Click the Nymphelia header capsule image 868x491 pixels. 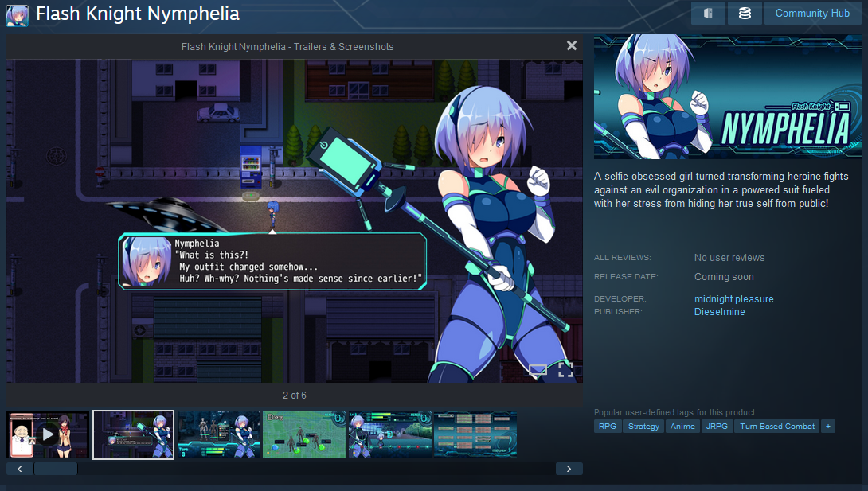727,97
